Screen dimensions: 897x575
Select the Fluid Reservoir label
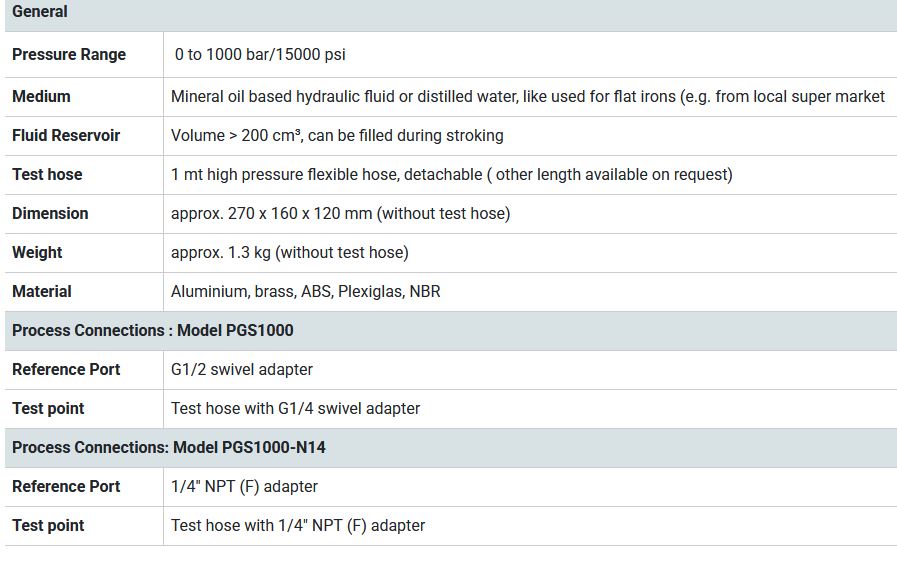tap(66, 136)
